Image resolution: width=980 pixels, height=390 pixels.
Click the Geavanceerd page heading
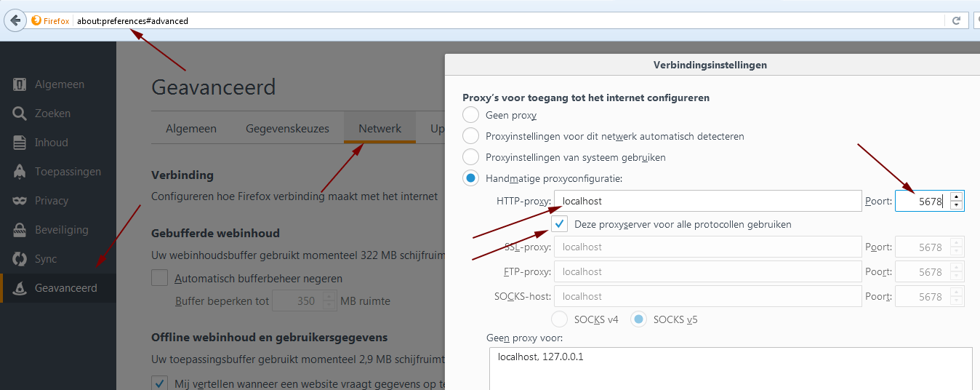(x=214, y=87)
